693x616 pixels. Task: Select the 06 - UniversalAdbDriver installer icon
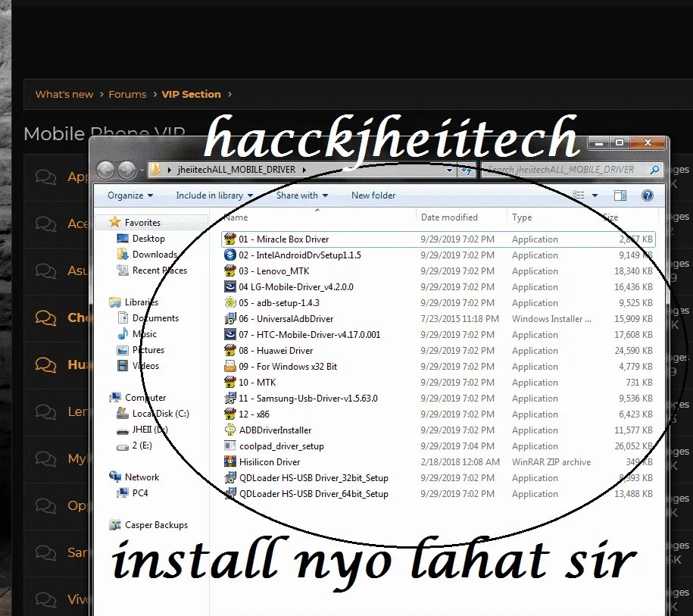(229, 318)
